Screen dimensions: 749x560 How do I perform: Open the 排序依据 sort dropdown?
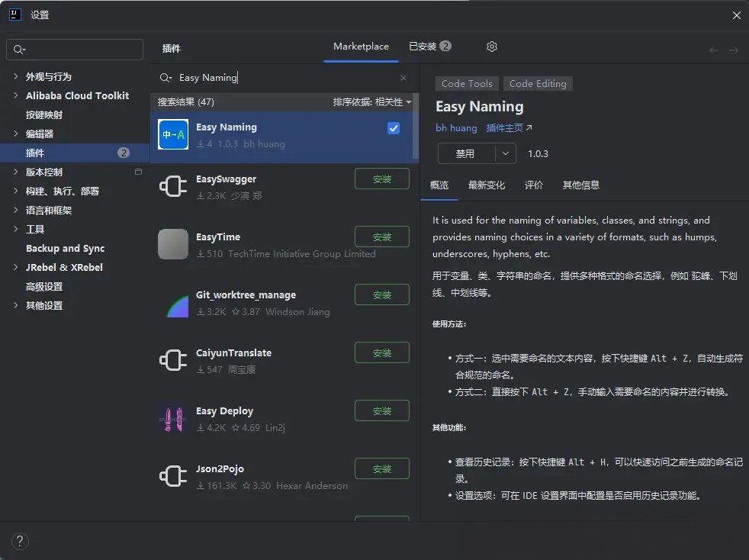[x=372, y=102]
